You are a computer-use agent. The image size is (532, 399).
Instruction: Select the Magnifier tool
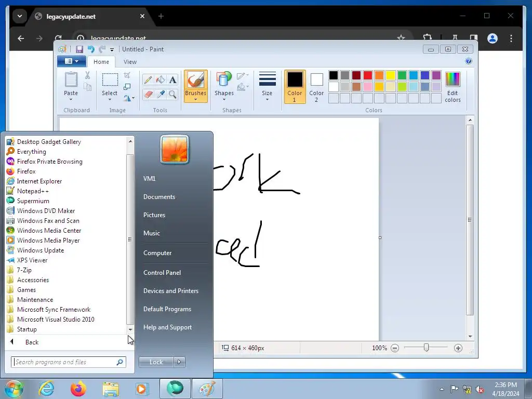tap(172, 94)
